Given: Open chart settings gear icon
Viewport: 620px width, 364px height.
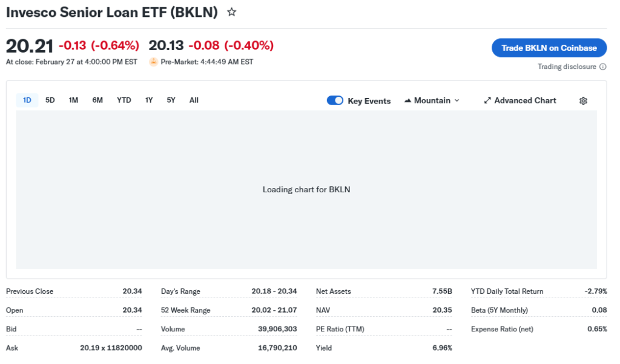Looking at the screenshot, I should [x=583, y=101].
